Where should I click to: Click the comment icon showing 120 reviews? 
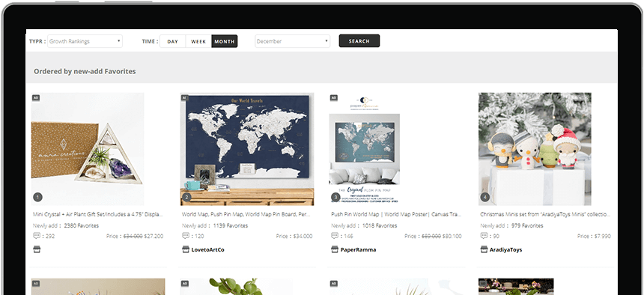(x=186, y=236)
